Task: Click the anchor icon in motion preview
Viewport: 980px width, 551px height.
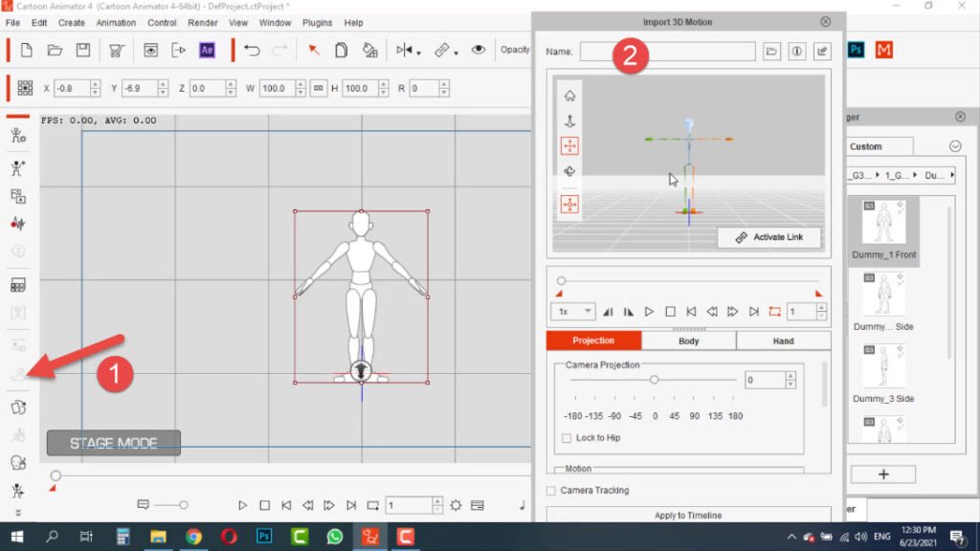Action: pos(569,121)
